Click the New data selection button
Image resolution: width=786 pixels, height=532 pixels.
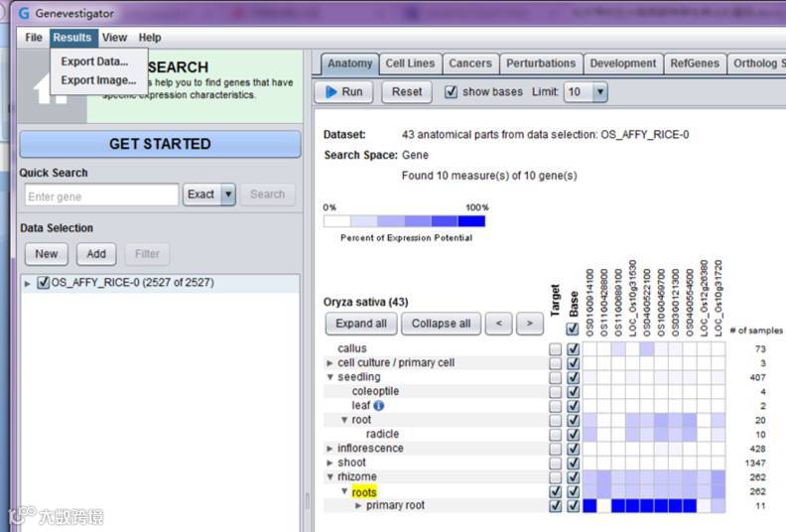(x=46, y=254)
